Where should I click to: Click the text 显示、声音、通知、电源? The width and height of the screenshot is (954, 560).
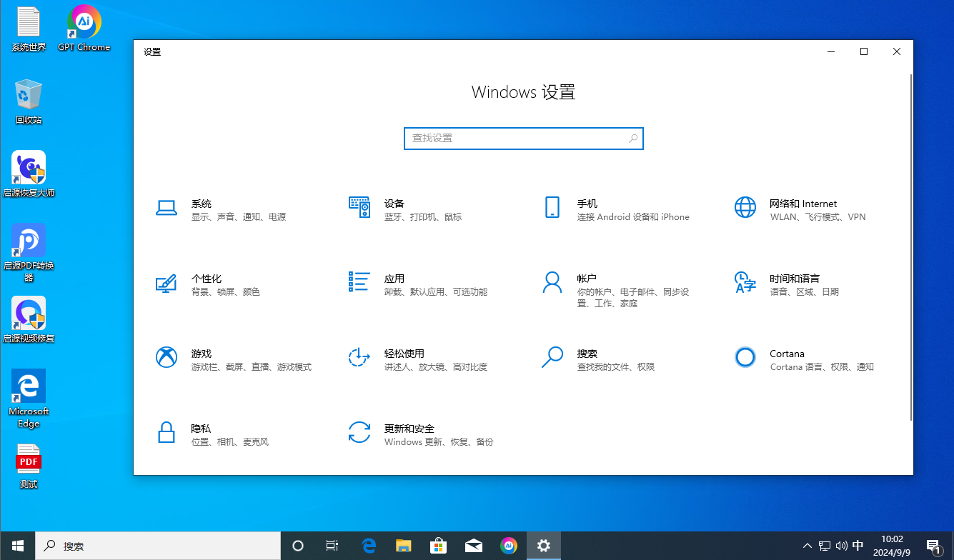(x=239, y=217)
